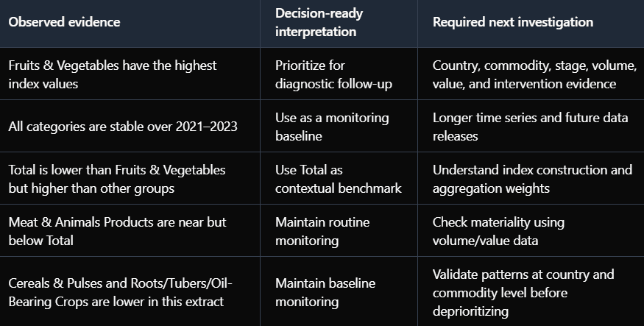
Task: Click 'Understand index construction and aggregation weights' cell
Action: (x=531, y=178)
